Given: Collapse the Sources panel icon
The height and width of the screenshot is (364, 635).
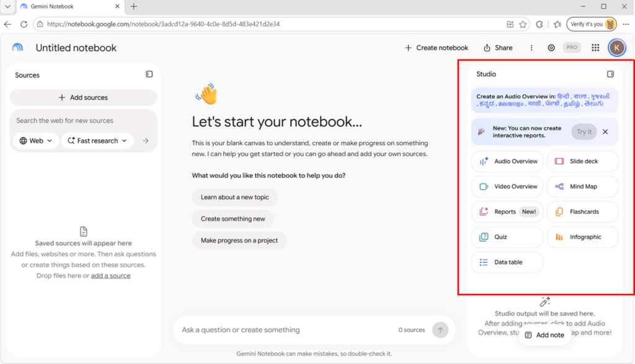Looking at the screenshot, I should click(149, 74).
